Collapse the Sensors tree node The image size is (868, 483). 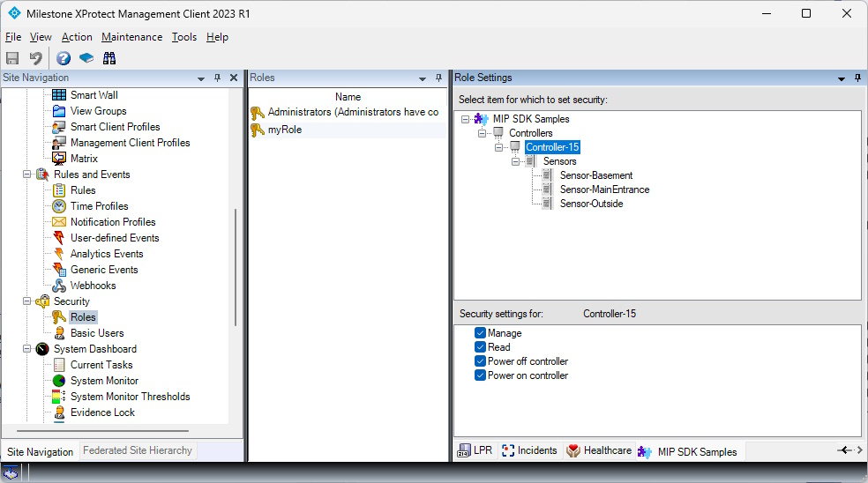(515, 161)
